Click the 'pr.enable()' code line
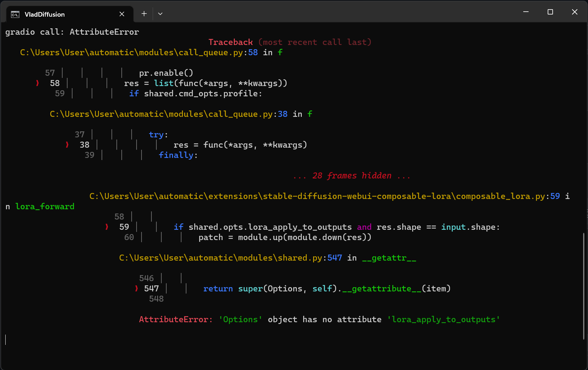The image size is (588, 370). coord(166,73)
